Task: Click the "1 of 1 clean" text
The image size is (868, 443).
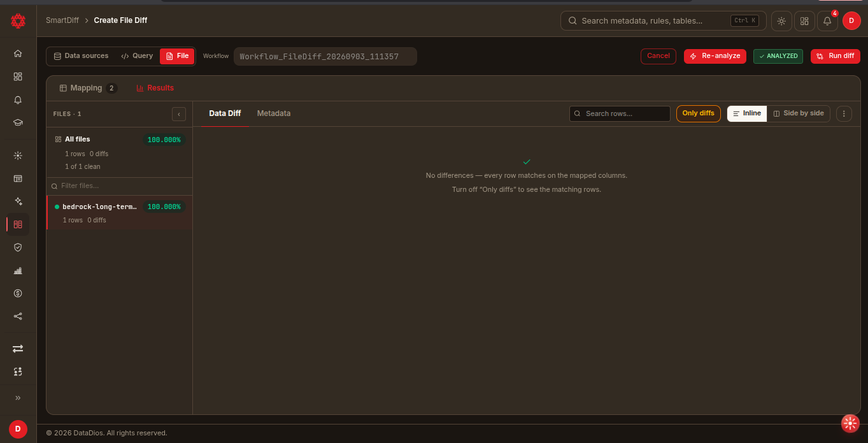Action: click(83, 166)
